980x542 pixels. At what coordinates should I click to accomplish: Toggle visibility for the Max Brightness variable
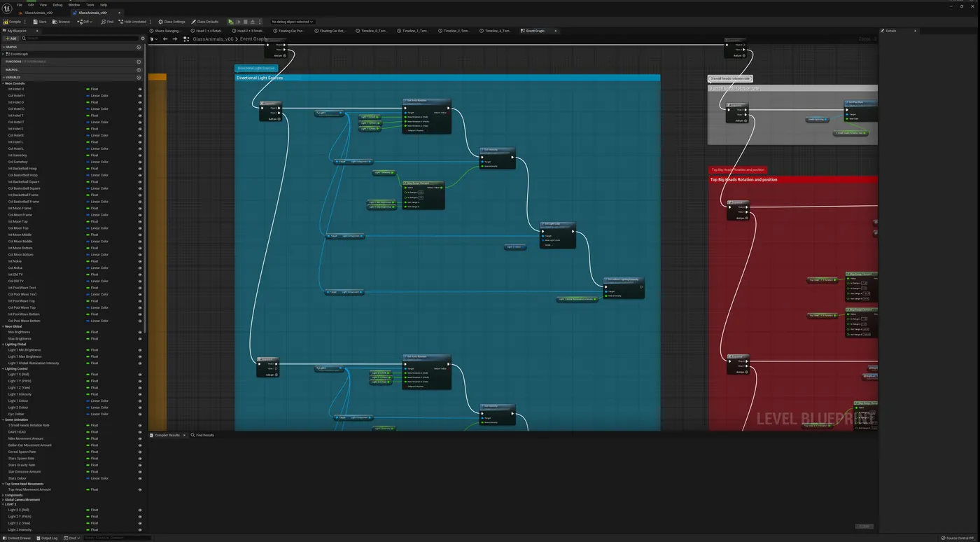click(x=139, y=339)
